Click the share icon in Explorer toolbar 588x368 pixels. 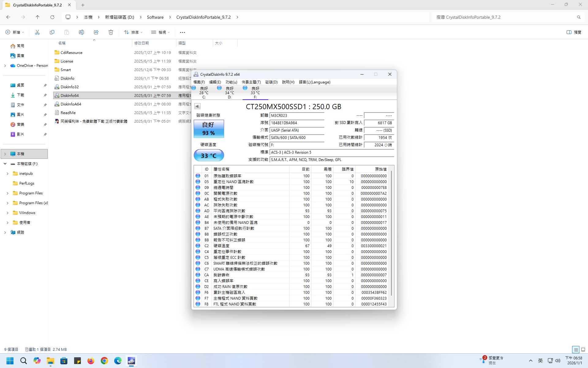point(96,32)
